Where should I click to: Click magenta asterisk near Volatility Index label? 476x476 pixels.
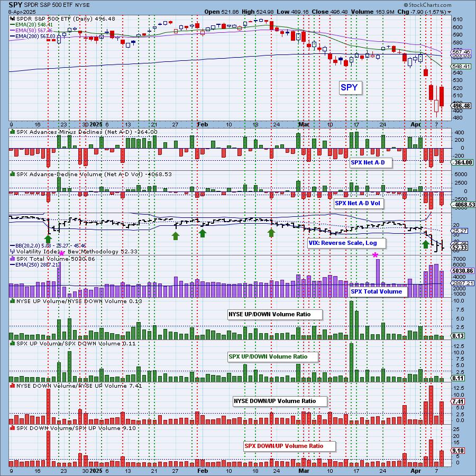point(62,253)
